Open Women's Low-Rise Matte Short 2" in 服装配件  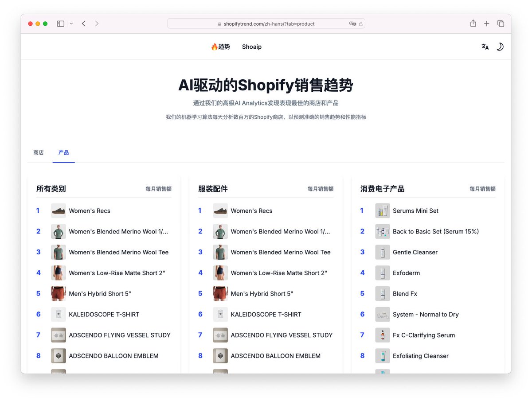tap(279, 273)
